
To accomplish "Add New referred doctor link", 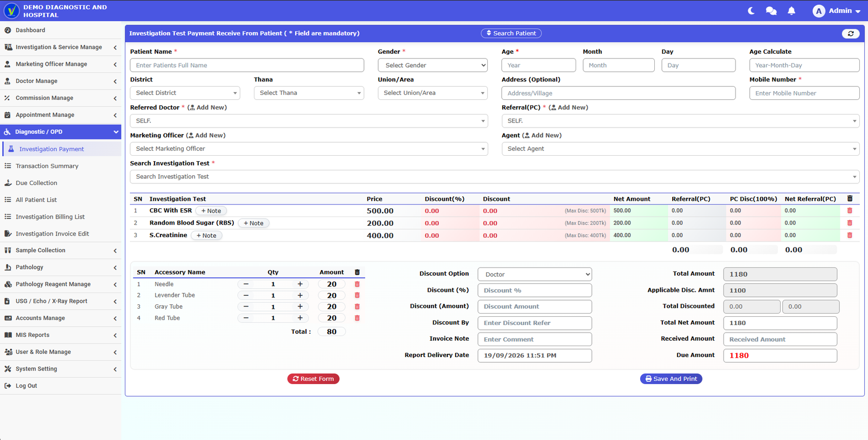I will click(207, 107).
